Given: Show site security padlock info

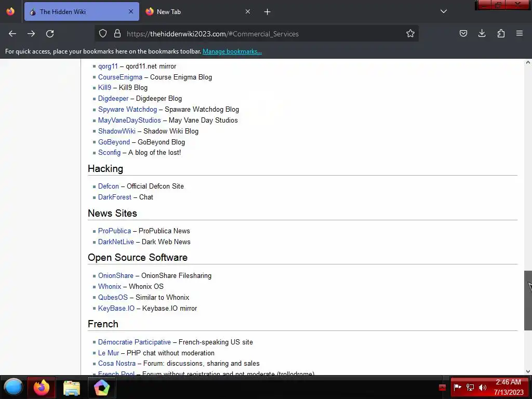Looking at the screenshot, I should 117,33.
